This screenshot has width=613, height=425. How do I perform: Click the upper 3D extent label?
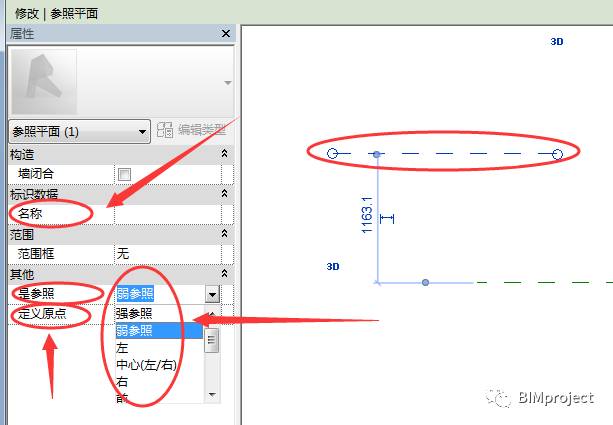[x=557, y=42]
